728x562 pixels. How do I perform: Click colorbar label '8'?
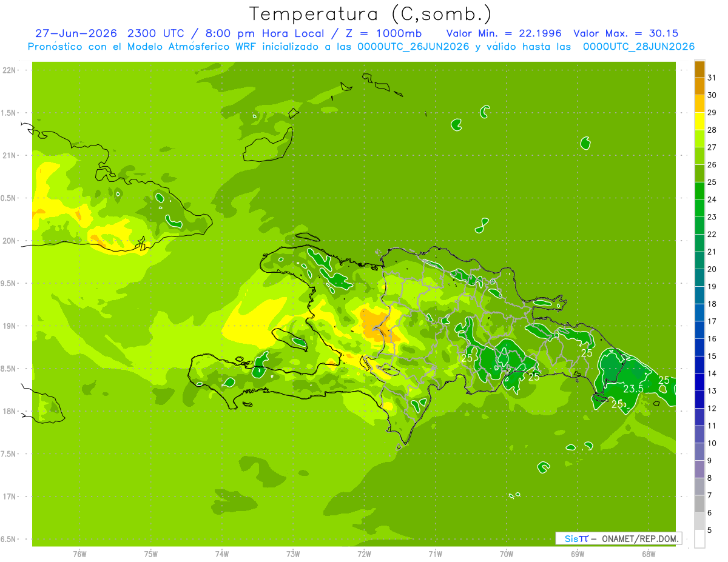coord(710,478)
